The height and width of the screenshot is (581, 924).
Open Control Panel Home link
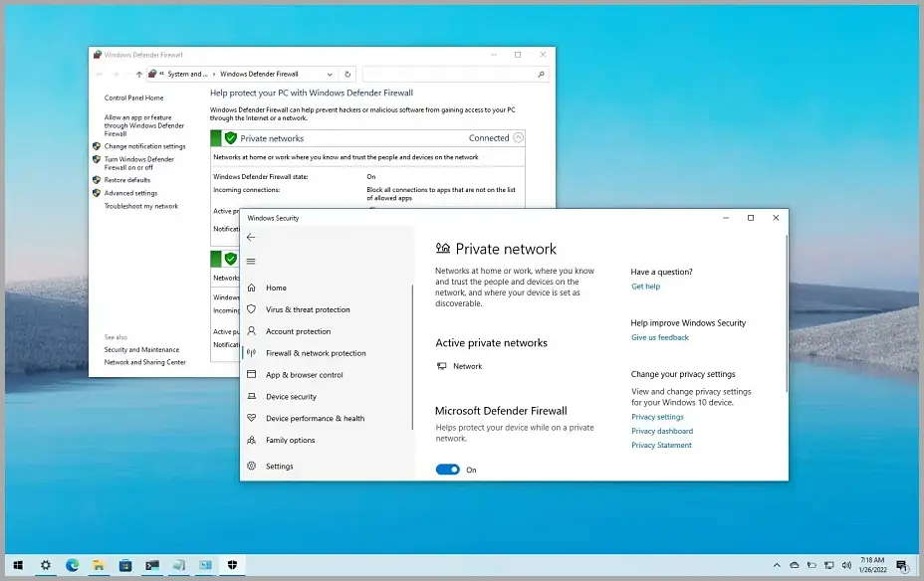click(x=133, y=97)
